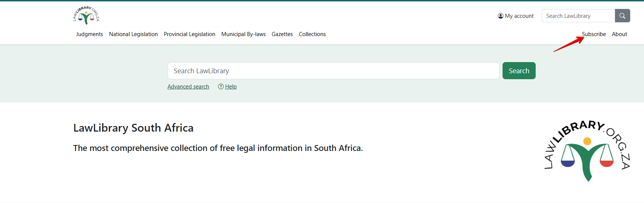Open Provincial Legislation section
Image resolution: width=644 pixels, height=203 pixels.
(x=189, y=34)
